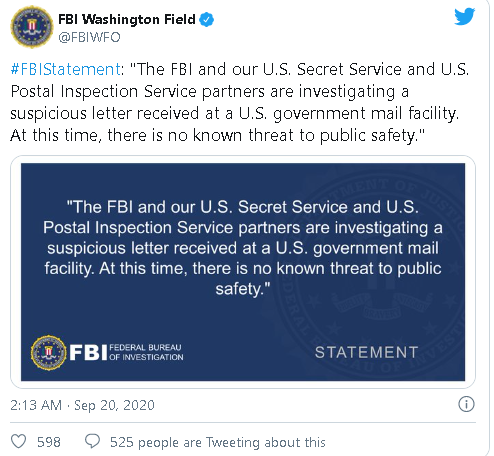This screenshot has width=494, height=456.
Task: Open the 2:13 AM · Sep 20, 2020 timestamp
Action: [x=82, y=405]
